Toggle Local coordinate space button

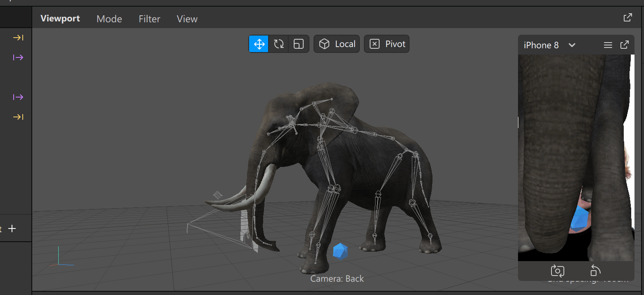(x=337, y=44)
